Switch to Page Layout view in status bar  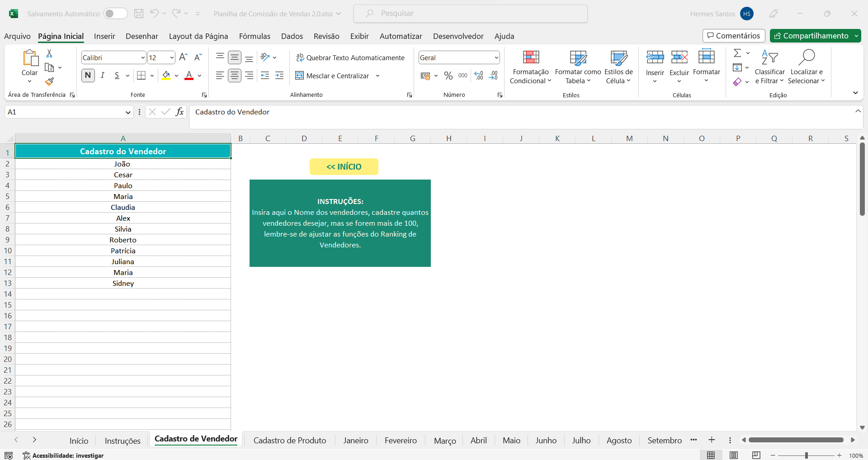click(734, 455)
